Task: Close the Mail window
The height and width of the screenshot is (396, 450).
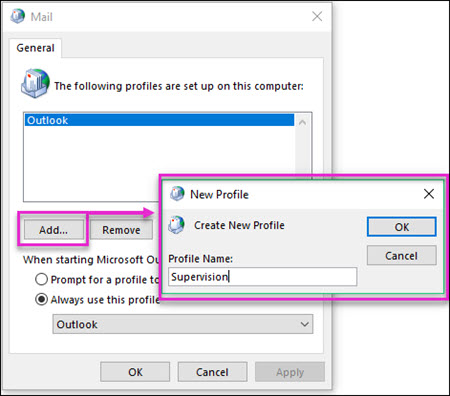Action: (x=317, y=16)
